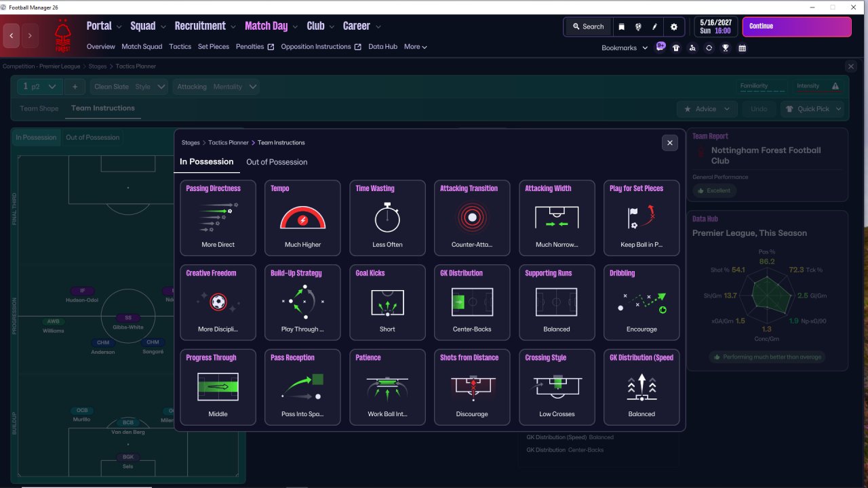Image resolution: width=868 pixels, height=488 pixels.
Task: Open the Overview submenu item
Action: click(x=101, y=47)
